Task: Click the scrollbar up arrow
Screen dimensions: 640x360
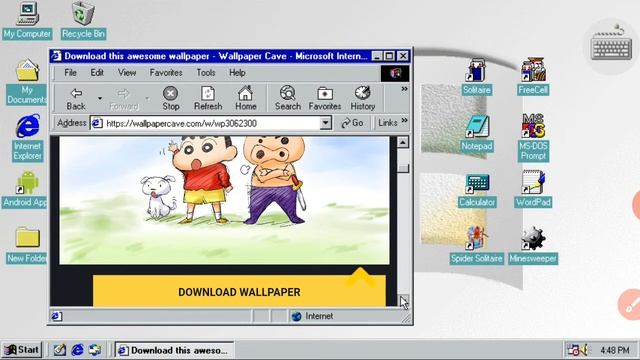Action: coord(403,142)
